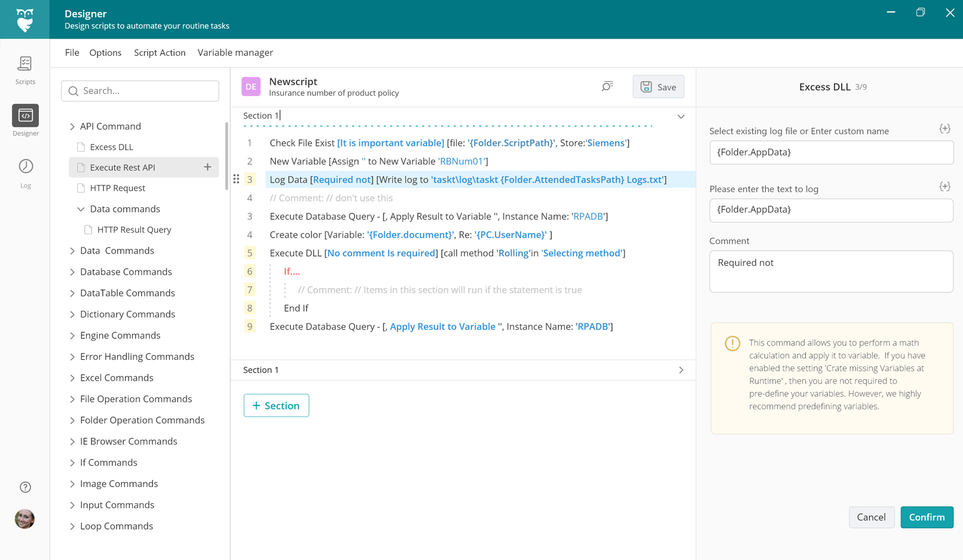The width and height of the screenshot is (963, 560).
Task: Collapse the Data commands group
Action: click(x=81, y=209)
